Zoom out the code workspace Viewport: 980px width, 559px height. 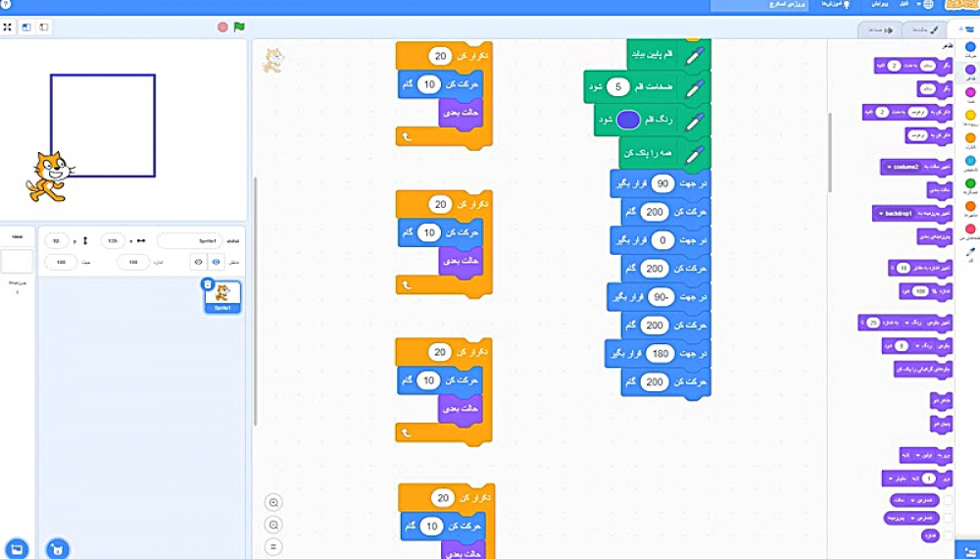pos(273,525)
